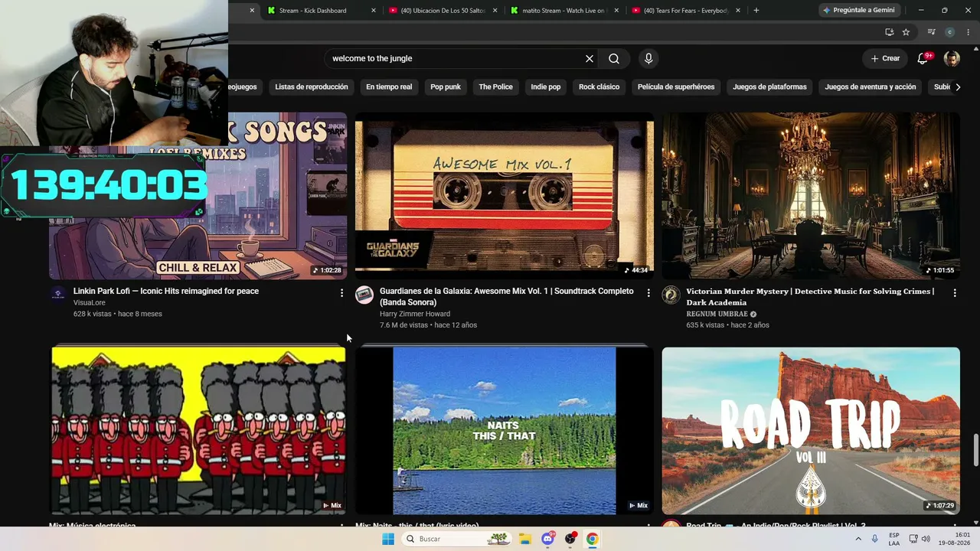Image resolution: width=980 pixels, height=551 pixels.
Task: Select the Película de superhéroes chip
Action: coord(676,87)
